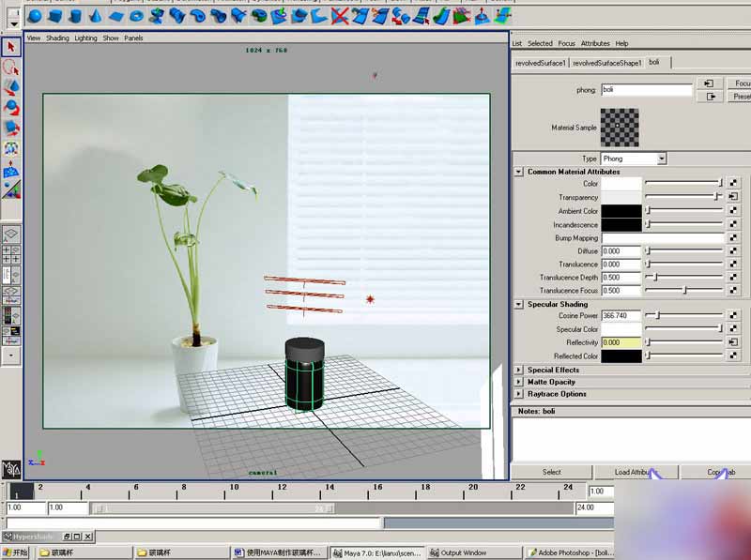Click the Select button at the bottom of the Attribute Editor

tap(551, 472)
